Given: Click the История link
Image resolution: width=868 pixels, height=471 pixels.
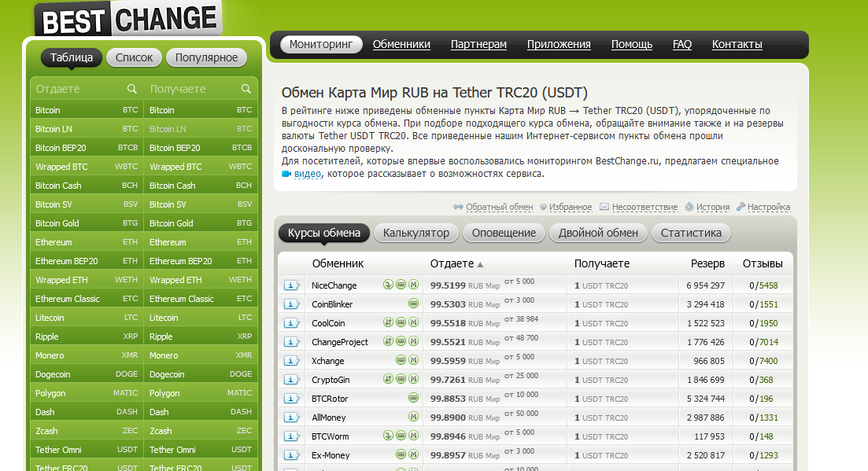Looking at the screenshot, I should point(713,207).
